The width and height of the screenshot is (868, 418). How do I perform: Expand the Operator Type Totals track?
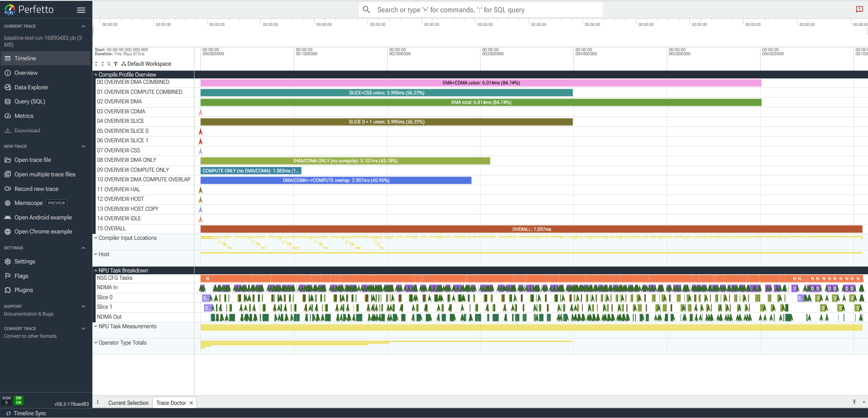(x=96, y=343)
